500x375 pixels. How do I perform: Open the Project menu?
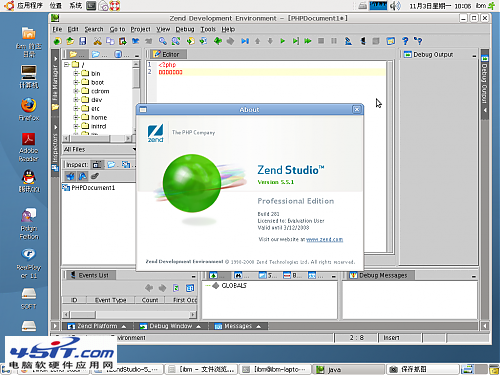140,29
